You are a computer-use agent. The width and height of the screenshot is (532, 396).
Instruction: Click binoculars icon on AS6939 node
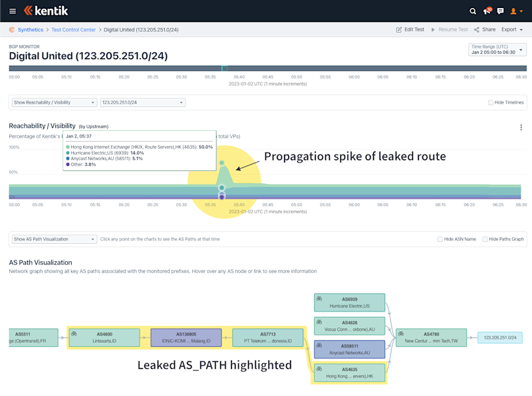[319, 299]
